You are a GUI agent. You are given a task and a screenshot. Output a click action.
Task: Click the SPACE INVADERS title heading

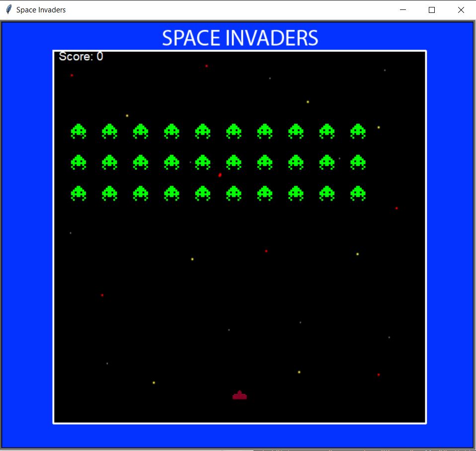point(239,38)
